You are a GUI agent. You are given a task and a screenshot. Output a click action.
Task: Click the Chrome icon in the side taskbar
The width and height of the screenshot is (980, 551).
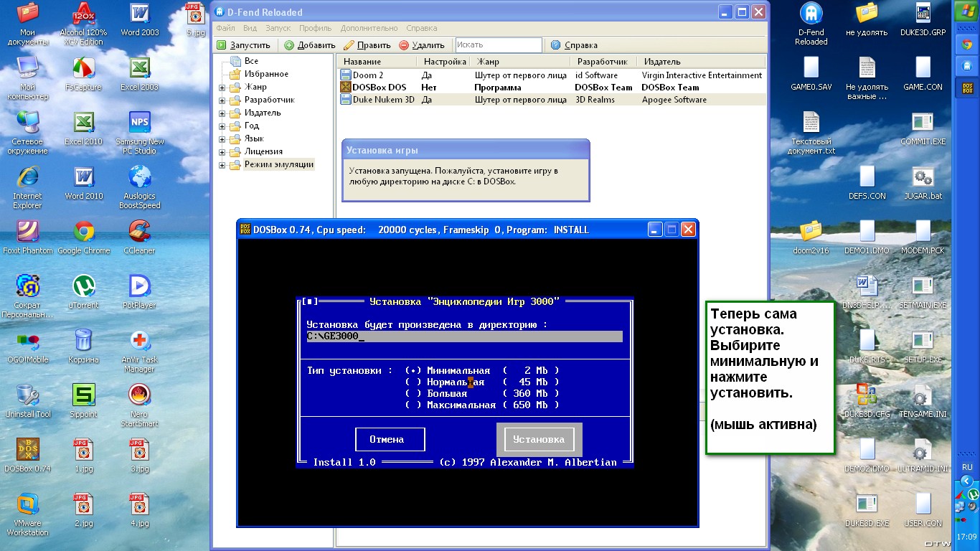click(x=966, y=44)
